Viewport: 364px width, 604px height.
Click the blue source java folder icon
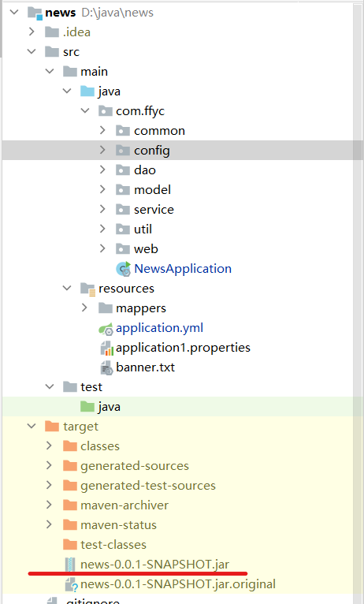point(87,91)
